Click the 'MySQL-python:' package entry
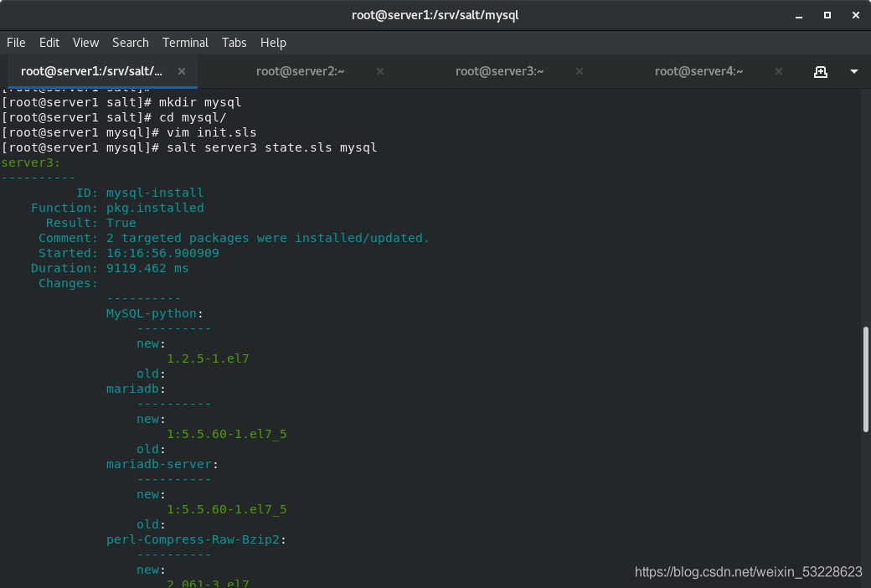871x588 pixels. 155,313
